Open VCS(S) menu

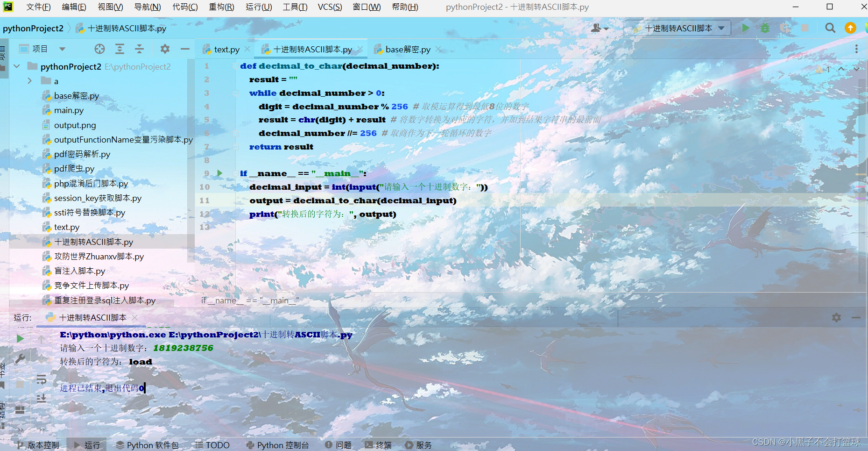330,7
